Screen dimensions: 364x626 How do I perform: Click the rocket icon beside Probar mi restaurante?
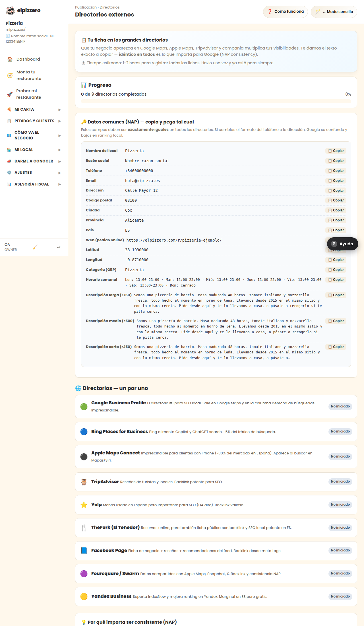point(10,94)
